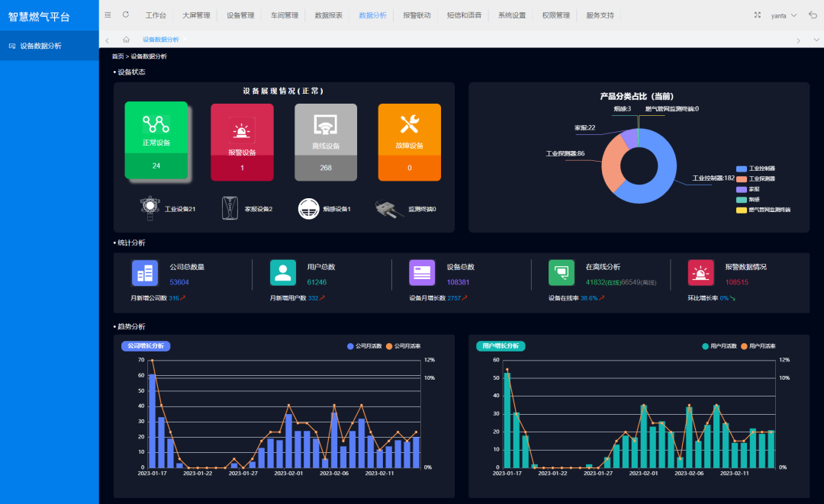This screenshot has width=824, height=504.
Task: Click 首页 in the breadcrumb
Action: (x=117, y=56)
